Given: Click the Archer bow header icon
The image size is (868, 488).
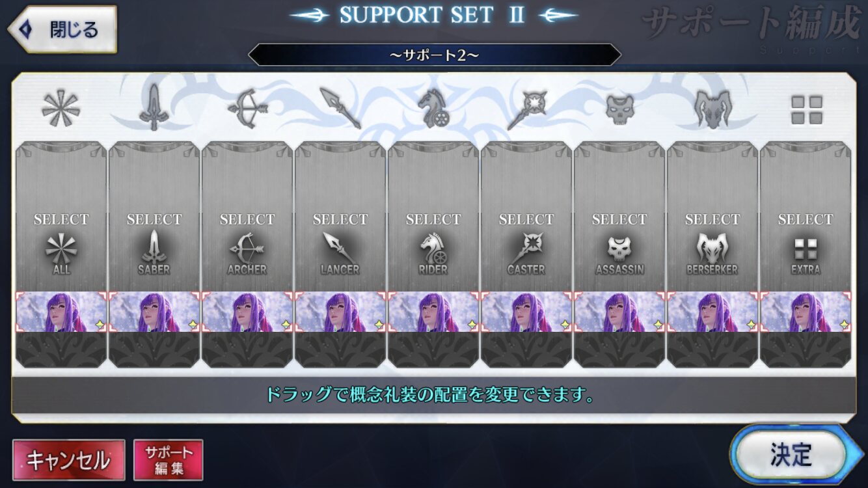Looking at the screenshot, I should click(x=247, y=108).
